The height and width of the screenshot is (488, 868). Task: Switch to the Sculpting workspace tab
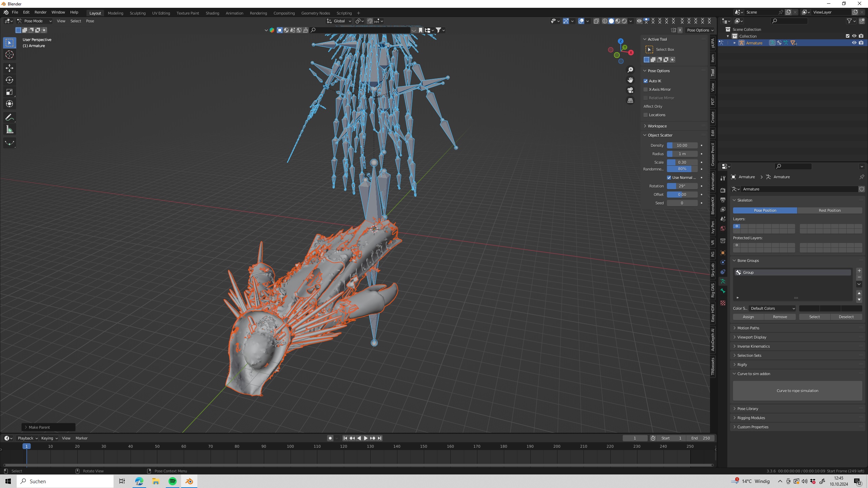pos(137,13)
